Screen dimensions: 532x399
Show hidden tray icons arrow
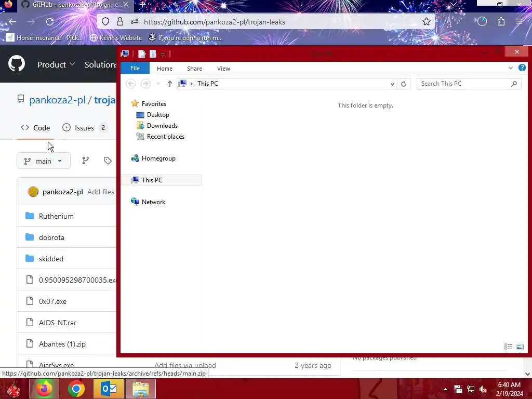tap(445, 389)
